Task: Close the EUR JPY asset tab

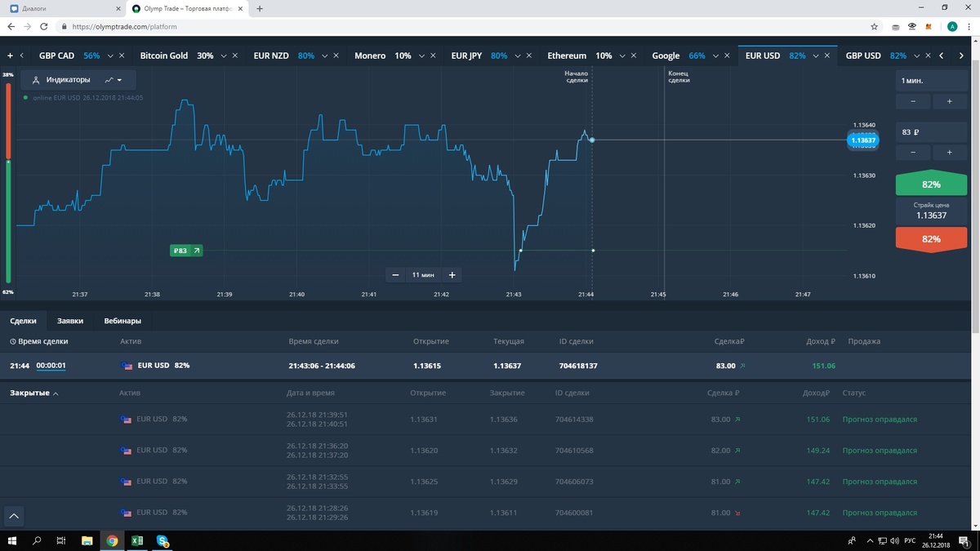Action: [x=530, y=56]
